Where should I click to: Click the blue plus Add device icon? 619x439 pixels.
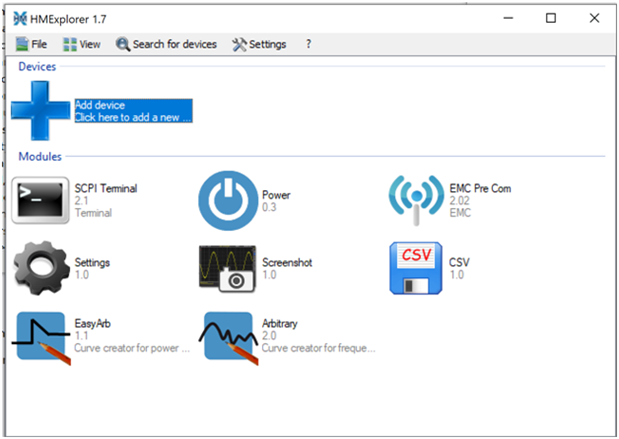click(x=40, y=111)
